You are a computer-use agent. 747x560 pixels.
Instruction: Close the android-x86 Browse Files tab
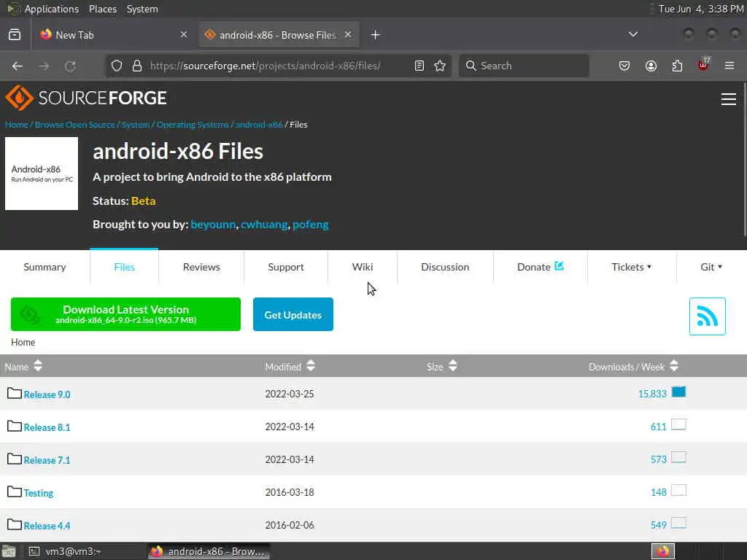point(348,34)
